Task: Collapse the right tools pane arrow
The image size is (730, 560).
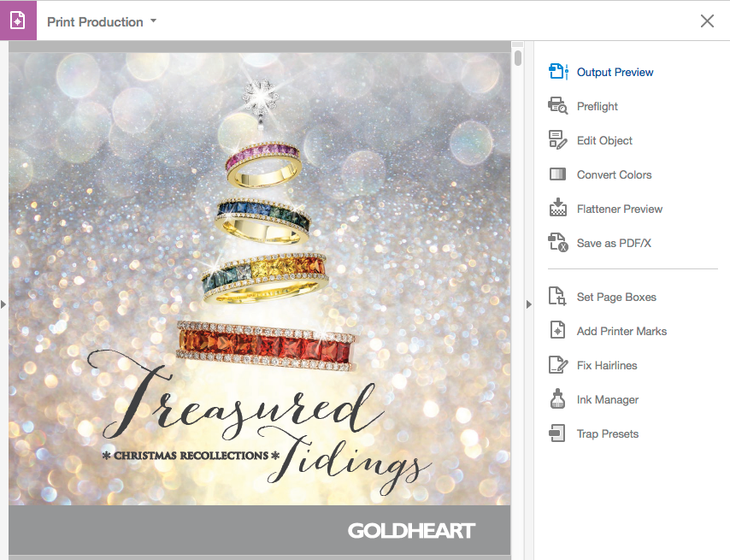Action: (529, 304)
